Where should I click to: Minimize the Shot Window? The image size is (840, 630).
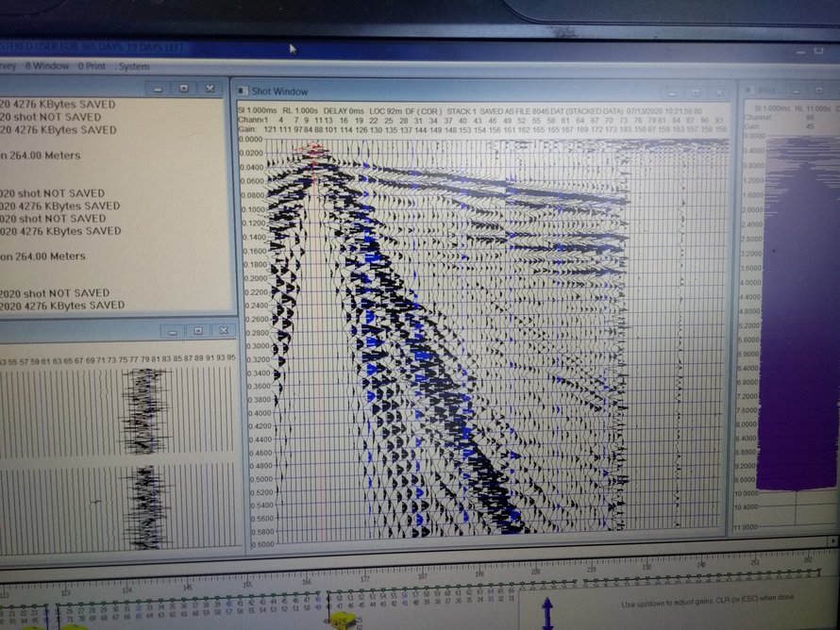(x=672, y=93)
